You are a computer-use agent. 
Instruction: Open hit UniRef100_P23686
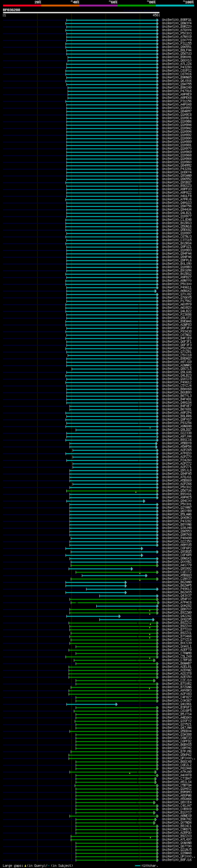(x=176, y=314)
